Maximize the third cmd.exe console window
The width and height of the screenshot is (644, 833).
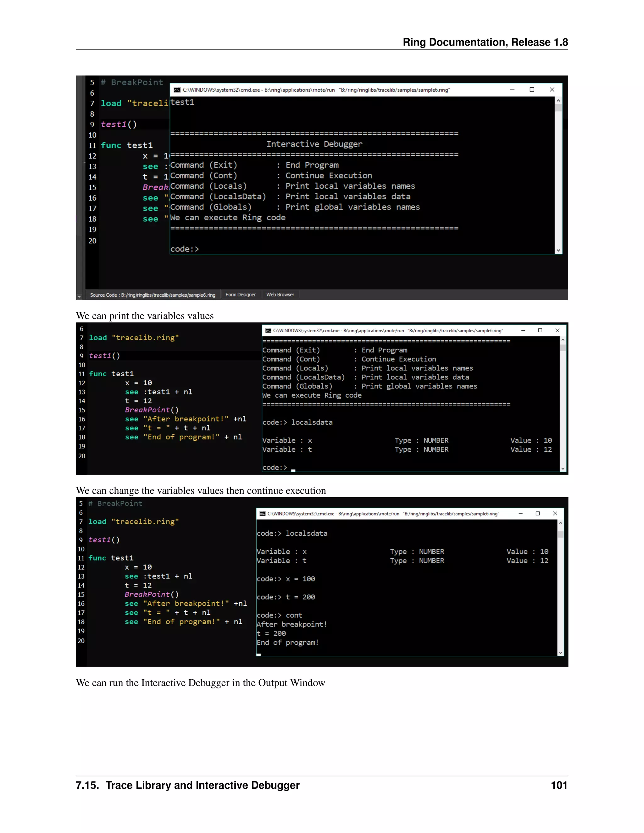point(537,513)
